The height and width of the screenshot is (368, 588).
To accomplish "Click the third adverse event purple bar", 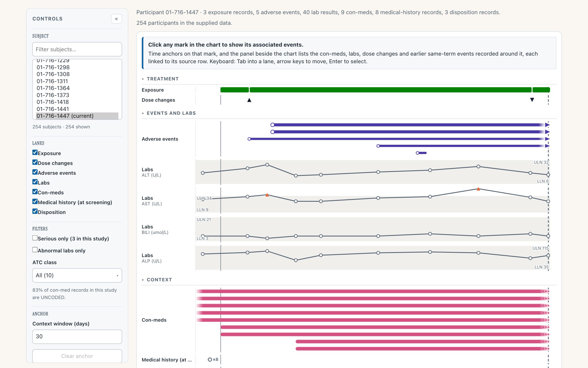I will click(399, 139).
